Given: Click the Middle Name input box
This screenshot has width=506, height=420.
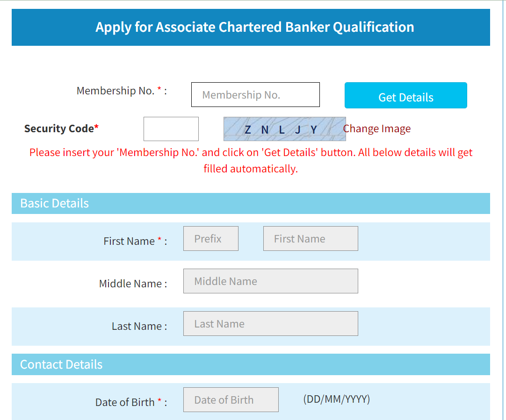Looking at the screenshot, I should (270, 281).
